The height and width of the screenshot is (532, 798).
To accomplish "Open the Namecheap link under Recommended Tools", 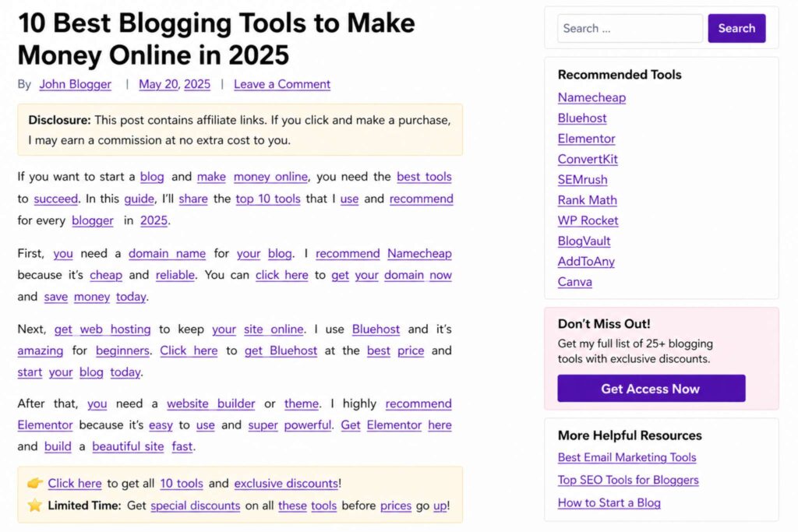I will [x=591, y=97].
